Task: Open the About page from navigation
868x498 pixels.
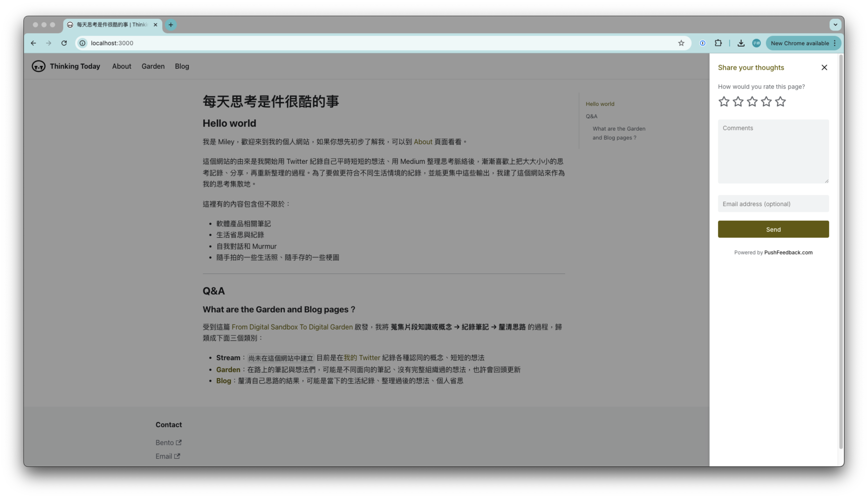Action: point(122,66)
